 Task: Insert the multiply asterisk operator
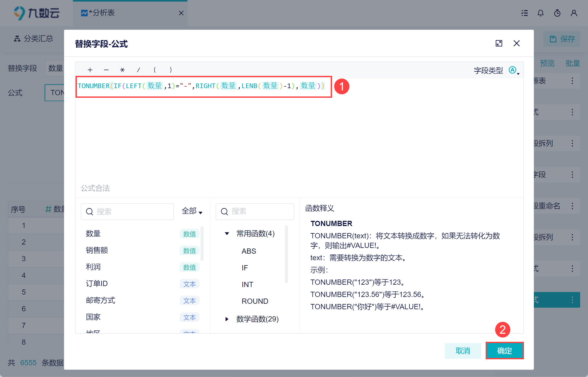[x=122, y=70]
